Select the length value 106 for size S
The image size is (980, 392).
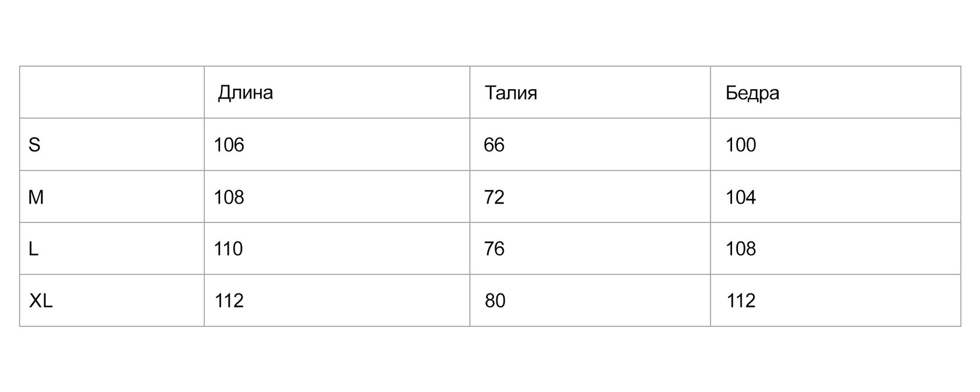click(229, 145)
